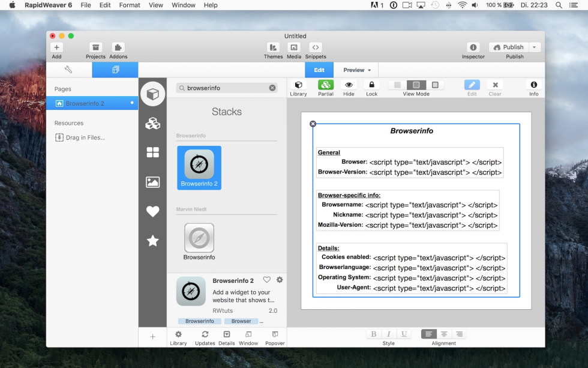Click the plus button below sidebar
The height and width of the screenshot is (368, 588).
(x=152, y=337)
